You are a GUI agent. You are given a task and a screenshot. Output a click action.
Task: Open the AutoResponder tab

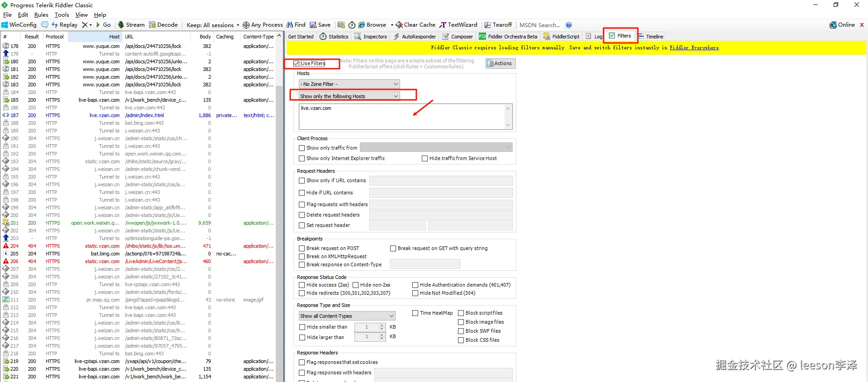coord(415,37)
